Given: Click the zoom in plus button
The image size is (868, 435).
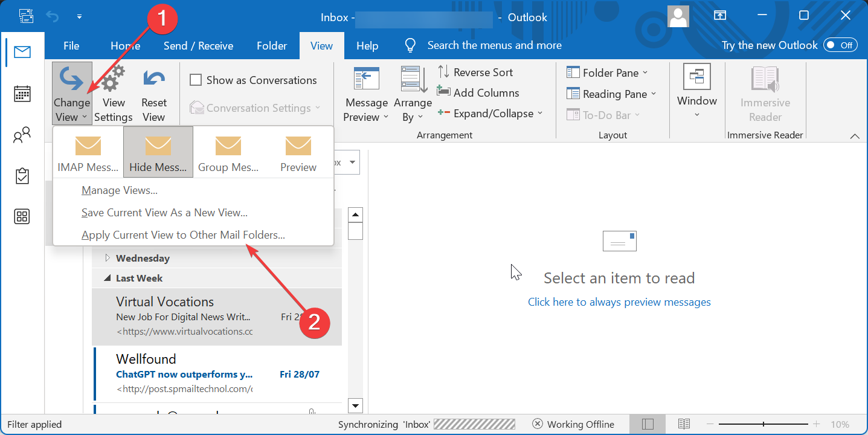Looking at the screenshot, I should click(817, 424).
